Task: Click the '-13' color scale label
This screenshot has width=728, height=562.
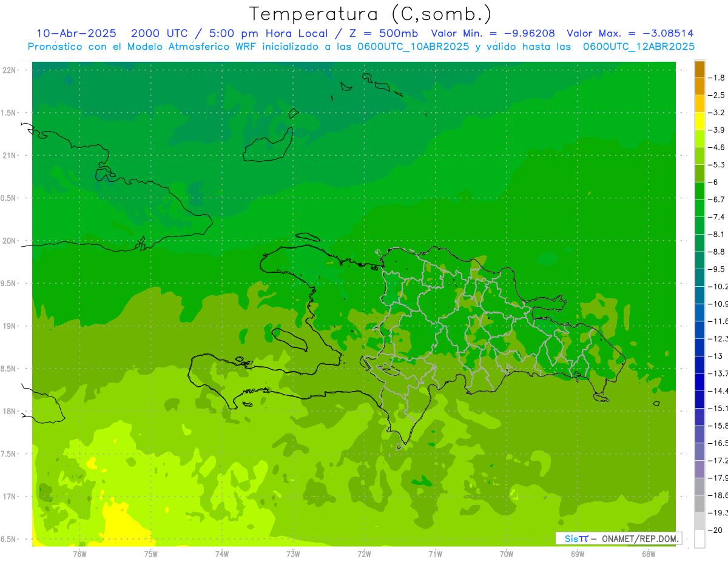Action: (715, 356)
